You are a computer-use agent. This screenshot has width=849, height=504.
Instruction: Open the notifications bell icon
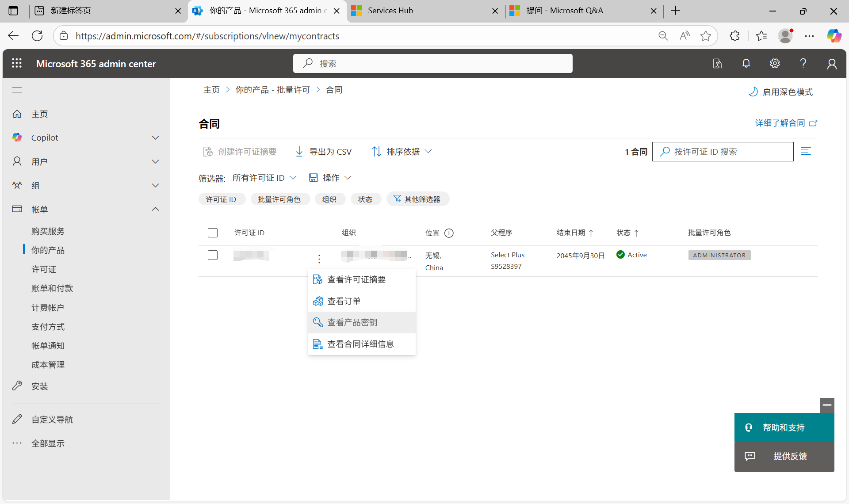(x=746, y=63)
